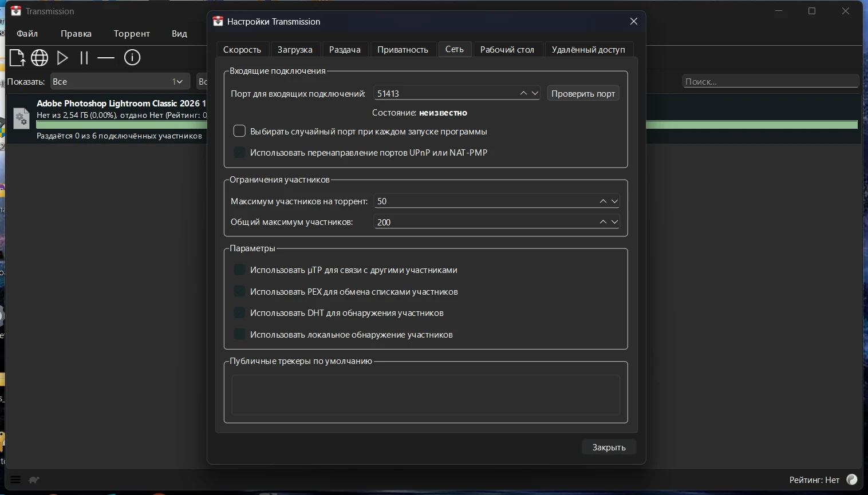Open the Торрент menu

131,34
